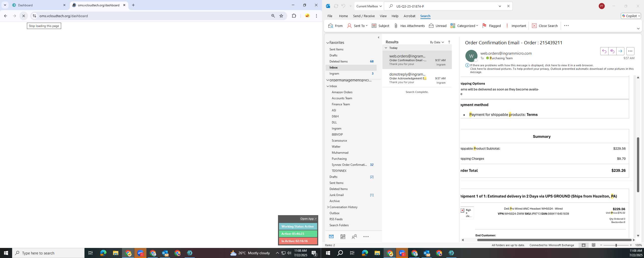Image resolution: width=644 pixels, height=258 pixels.
Task: Close the oms.vcloudtech.org tab
Action: pos(124,5)
